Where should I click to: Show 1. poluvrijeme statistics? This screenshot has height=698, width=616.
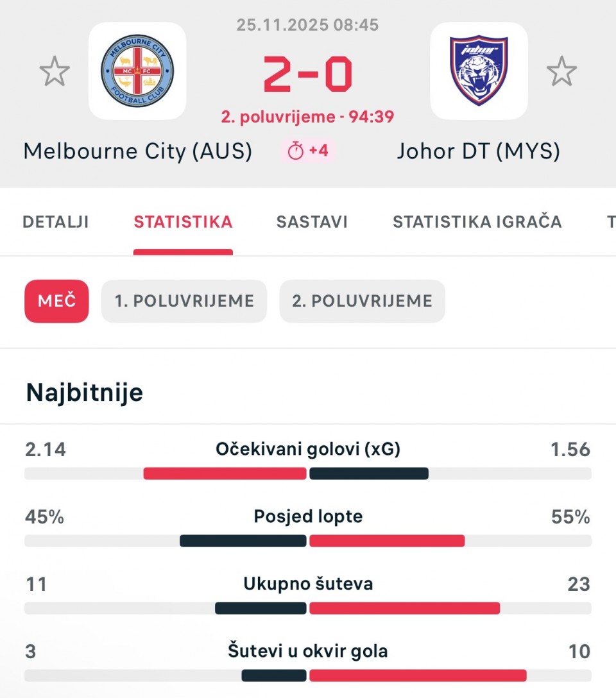[184, 301]
